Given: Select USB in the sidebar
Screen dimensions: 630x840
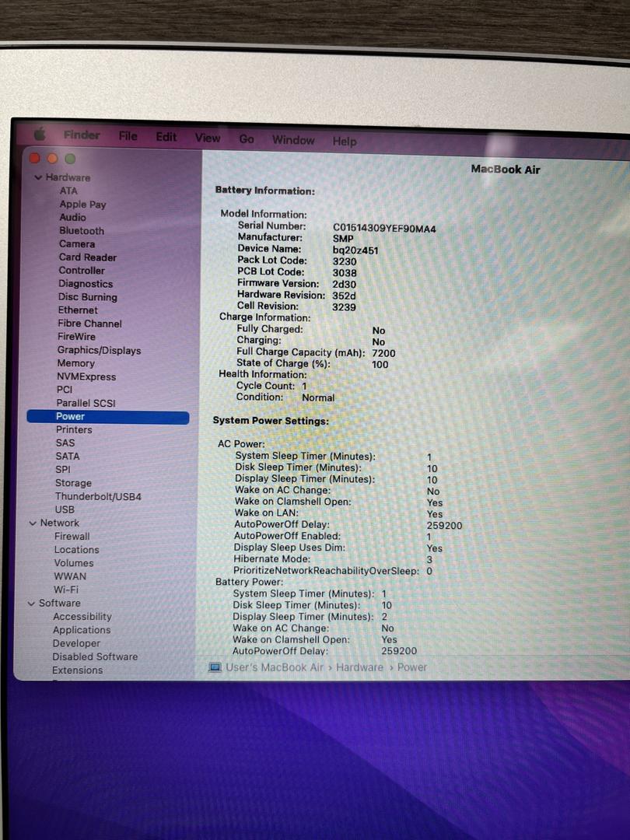Looking at the screenshot, I should click(x=65, y=509).
